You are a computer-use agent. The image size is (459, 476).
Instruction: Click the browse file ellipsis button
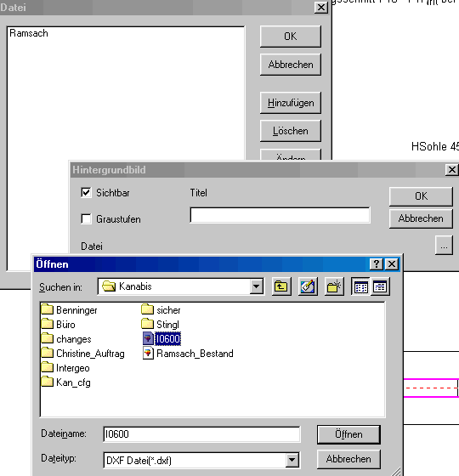point(444,245)
